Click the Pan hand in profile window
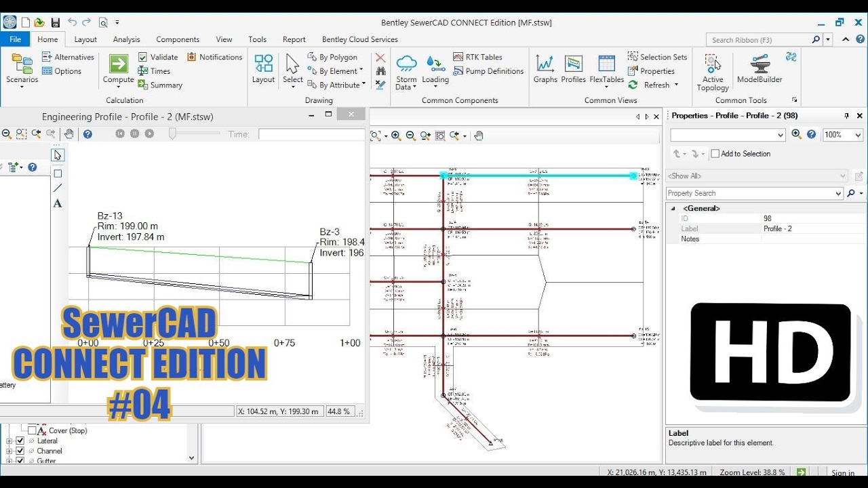This screenshot has width=868, height=488. 68,134
